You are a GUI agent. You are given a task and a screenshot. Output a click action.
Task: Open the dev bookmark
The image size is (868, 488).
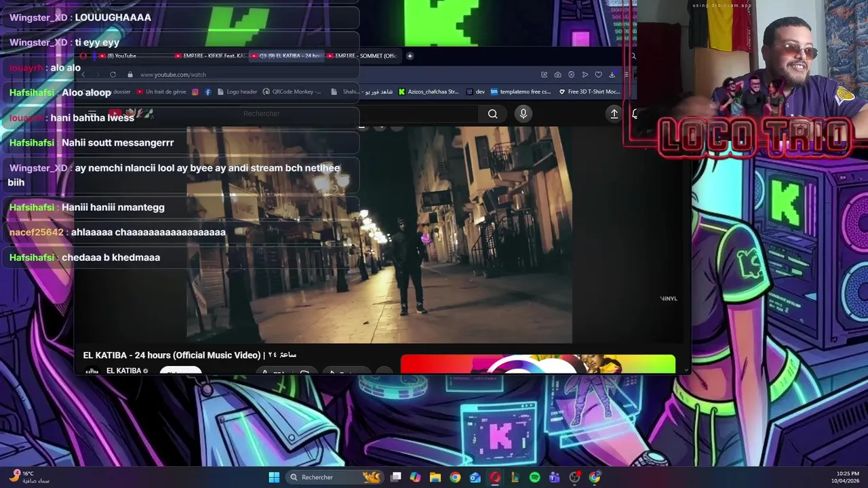(475, 91)
